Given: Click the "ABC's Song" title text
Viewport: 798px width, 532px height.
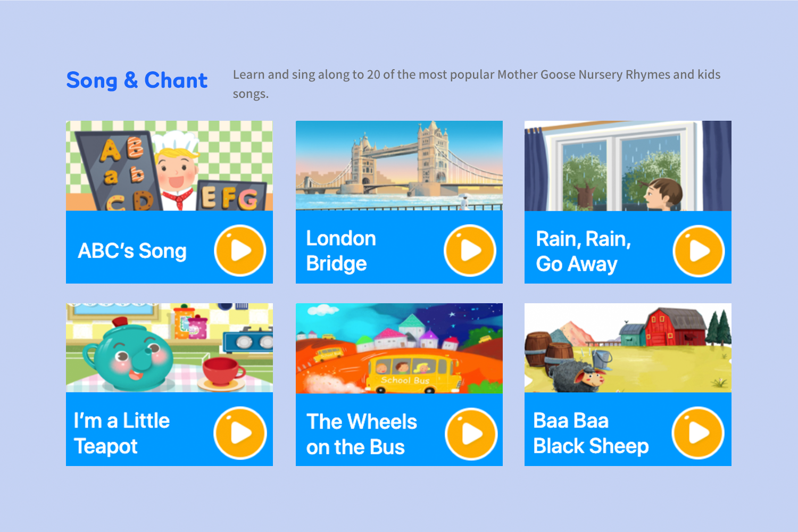Looking at the screenshot, I should (132, 251).
